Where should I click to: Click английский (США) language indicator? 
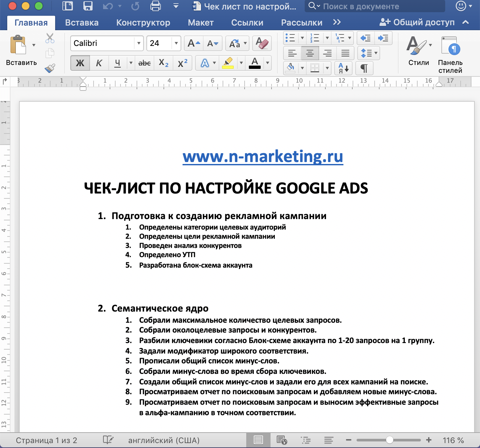point(164,440)
